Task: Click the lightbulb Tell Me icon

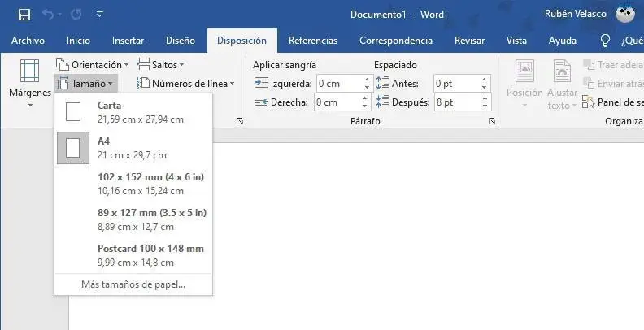Action: click(x=605, y=41)
